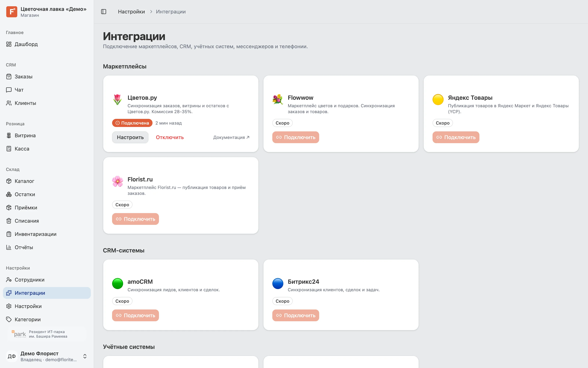Screen dimensions: 588x368
Task: Click the ДФ user avatar
Action: pyautogui.click(x=12, y=356)
